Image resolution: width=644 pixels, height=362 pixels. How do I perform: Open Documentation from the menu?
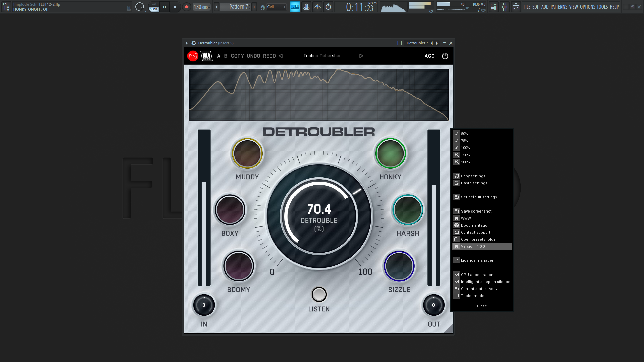tap(482, 225)
